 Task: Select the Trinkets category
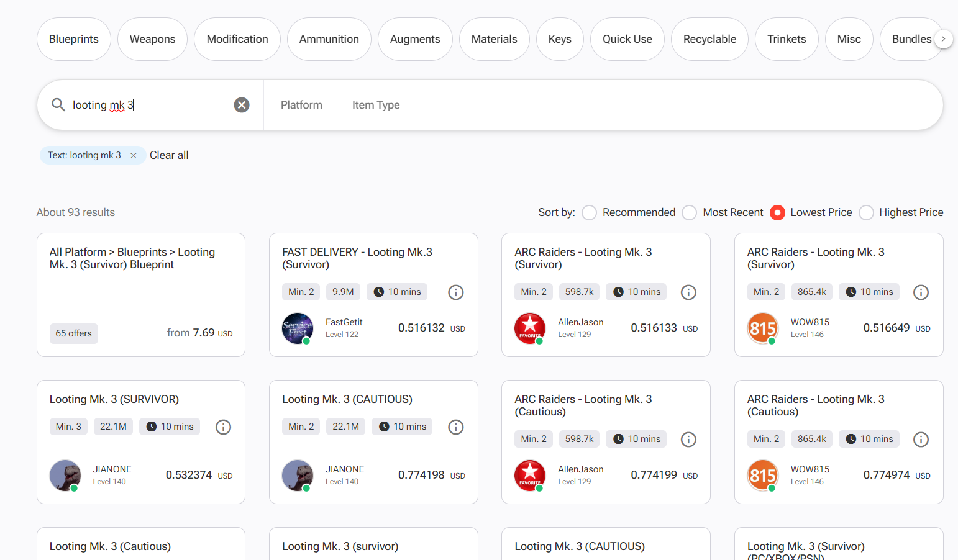[787, 39]
